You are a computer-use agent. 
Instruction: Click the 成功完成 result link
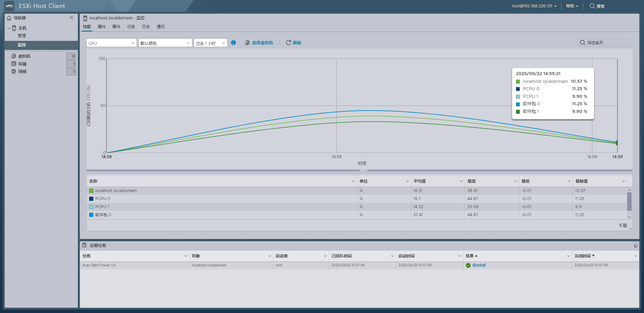tap(479, 265)
